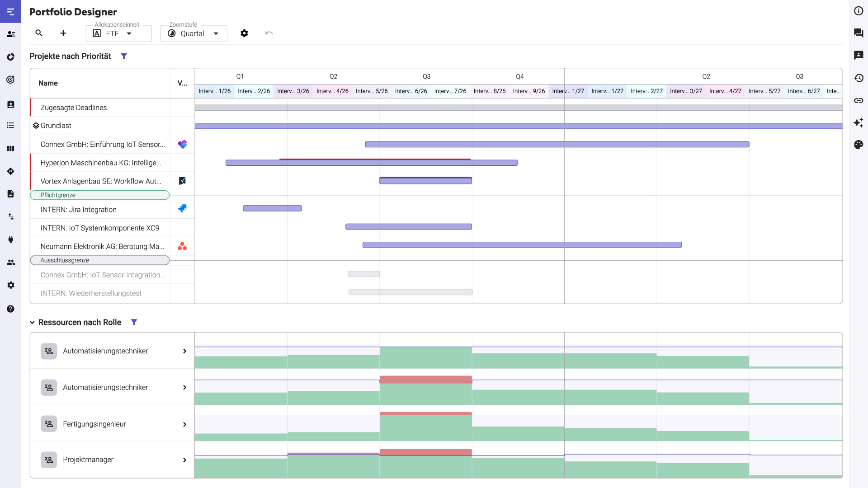Toggle the filter for Ressourcen nach Rolle
Viewport: 868px width, 488px height.
click(134, 322)
